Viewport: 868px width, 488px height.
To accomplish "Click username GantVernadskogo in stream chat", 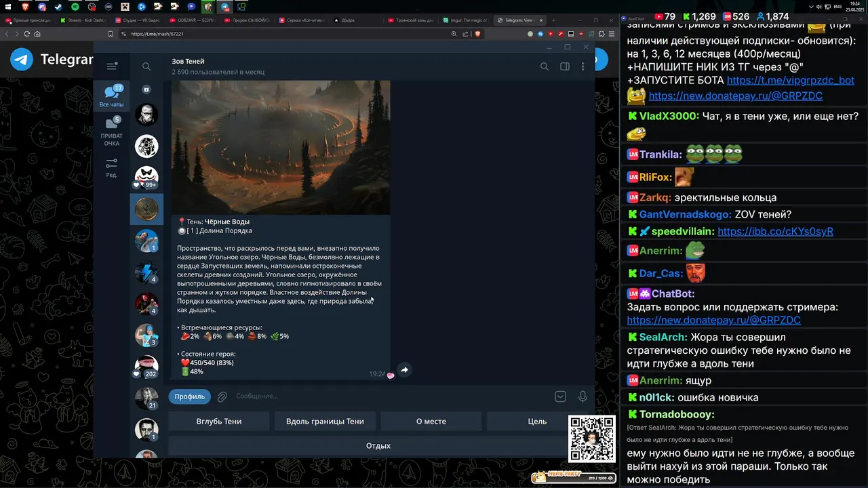I will [x=685, y=215].
